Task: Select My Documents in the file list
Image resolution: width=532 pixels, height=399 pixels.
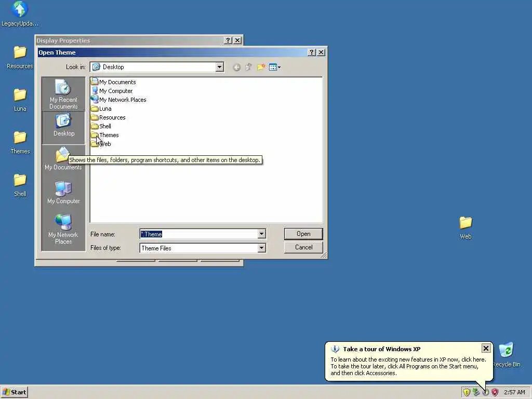Action: click(x=113, y=82)
